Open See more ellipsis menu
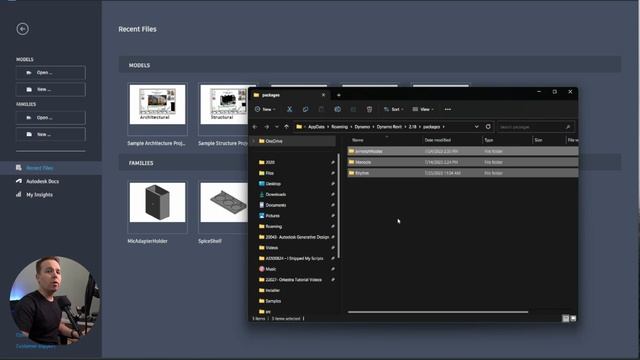 (448, 109)
